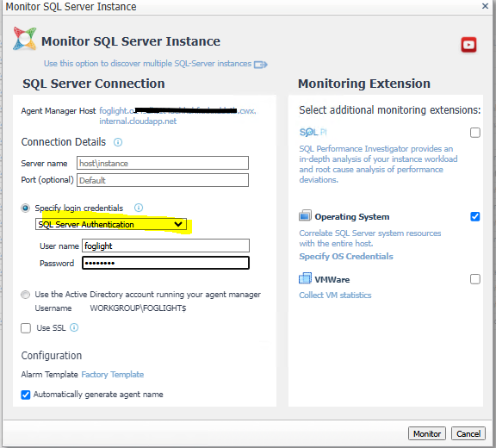This screenshot has height=448, width=496.
Task: Click the Password input field
Action: (165, 263)
